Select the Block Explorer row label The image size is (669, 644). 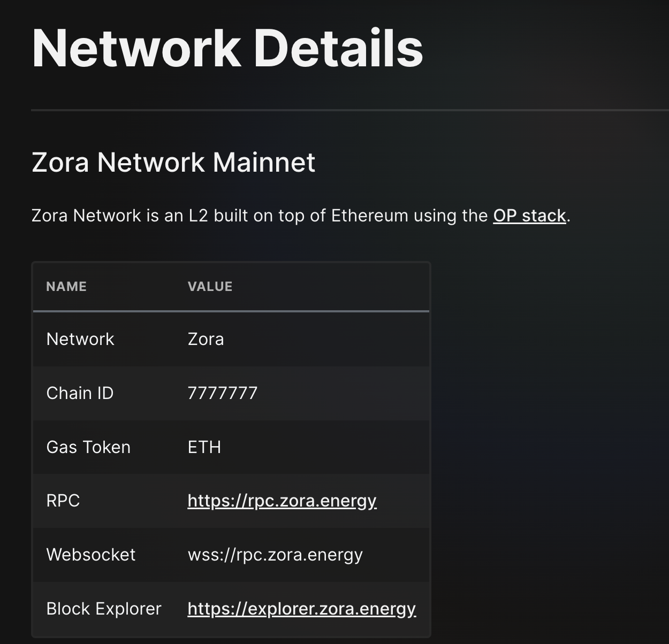[x=104, y=609]
